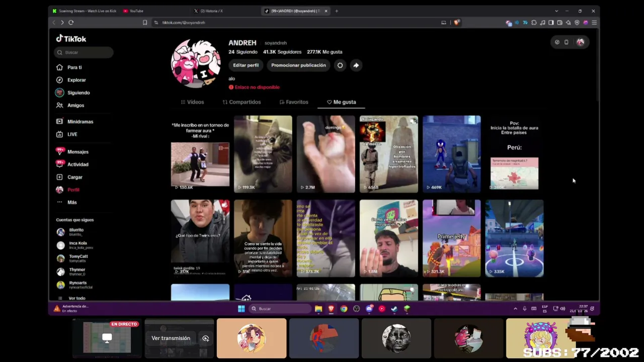Open the Windows Start menu

pos(241,309)
